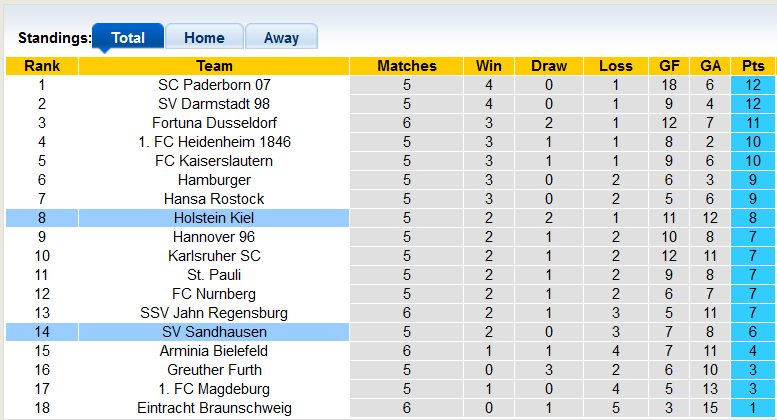The image size is (777, 420).
Task: Click the GF column header
Action: click(x=669, y=66)
